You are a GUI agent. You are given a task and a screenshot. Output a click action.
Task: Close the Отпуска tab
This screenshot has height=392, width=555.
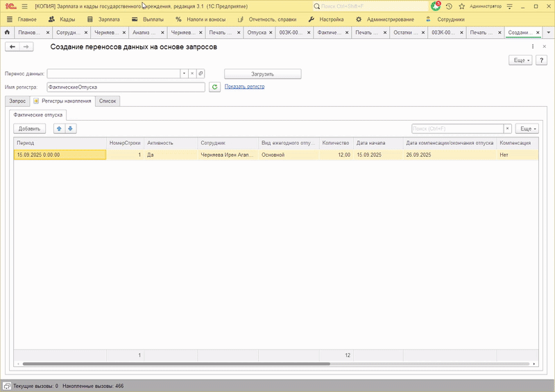(x=271, y=33)
